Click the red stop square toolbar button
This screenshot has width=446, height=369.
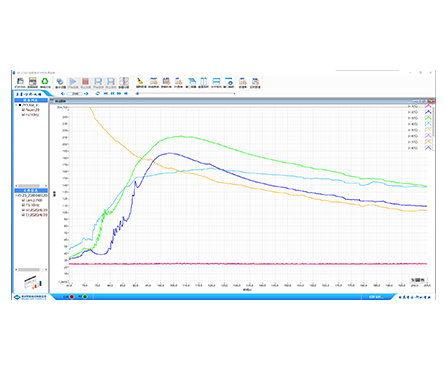pos(86,82)
